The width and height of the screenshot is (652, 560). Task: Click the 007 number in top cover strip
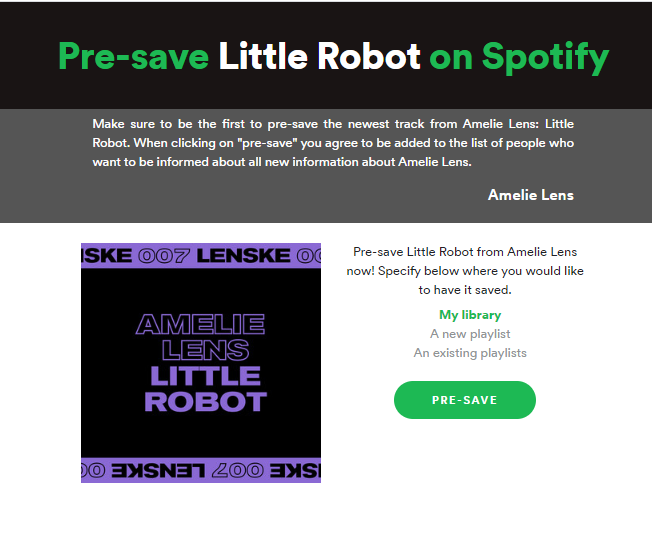(x=165, y=255)
